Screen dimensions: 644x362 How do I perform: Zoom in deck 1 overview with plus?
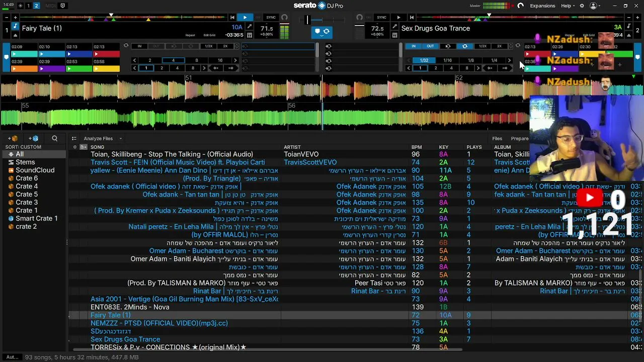point(15,18)
